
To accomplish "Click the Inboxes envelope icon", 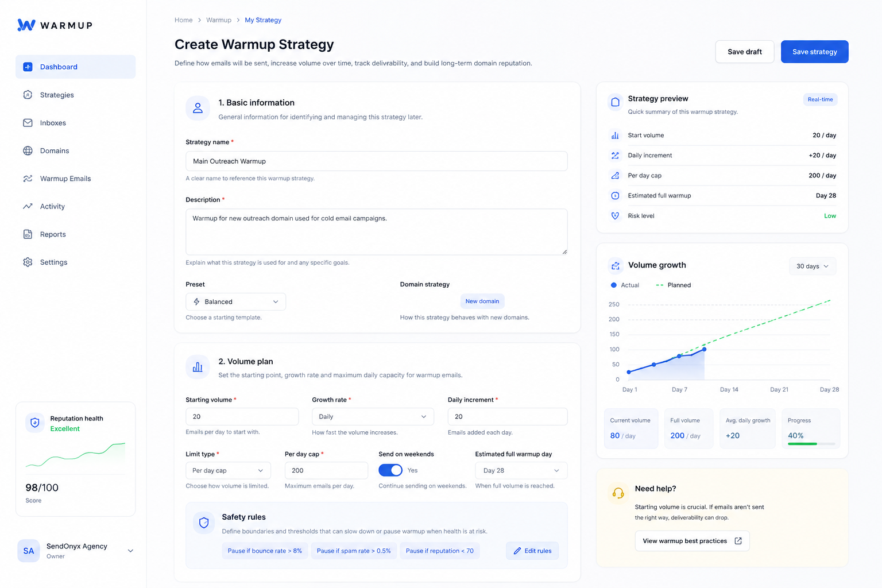I will pos(28,123).
